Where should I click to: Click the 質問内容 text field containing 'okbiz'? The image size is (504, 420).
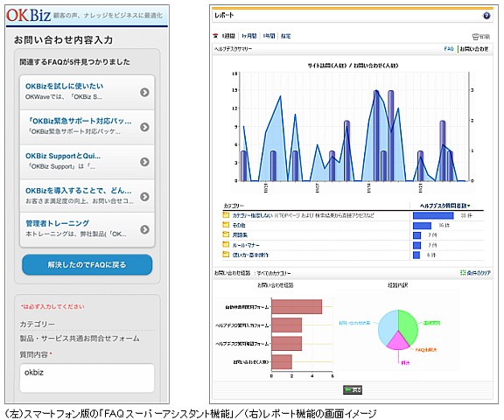[87, 378]
